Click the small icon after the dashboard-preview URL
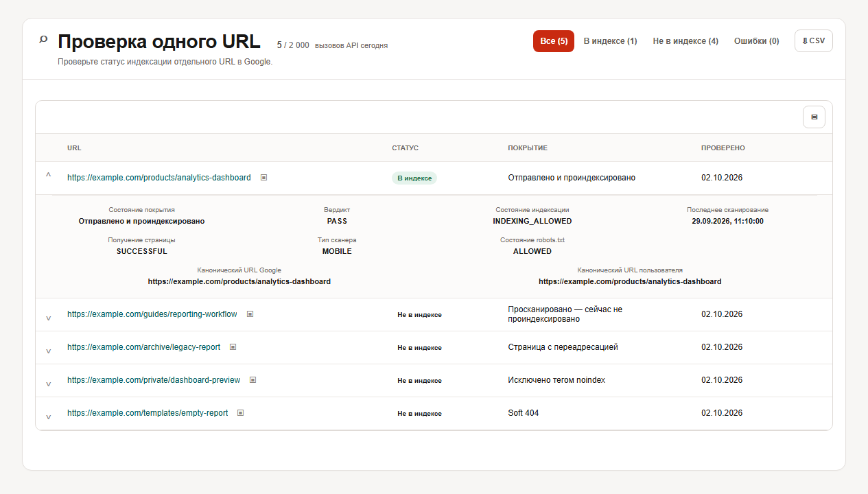The image size is (868, 494). (x=253, y=379)
